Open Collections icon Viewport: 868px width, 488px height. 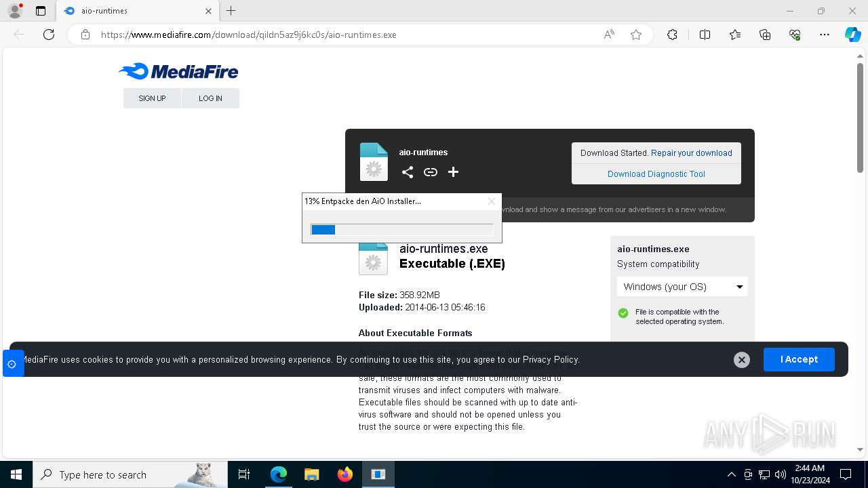765,35
